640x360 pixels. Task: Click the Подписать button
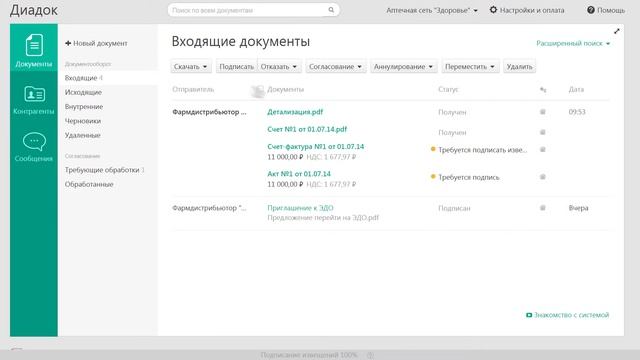coord(236,67)
